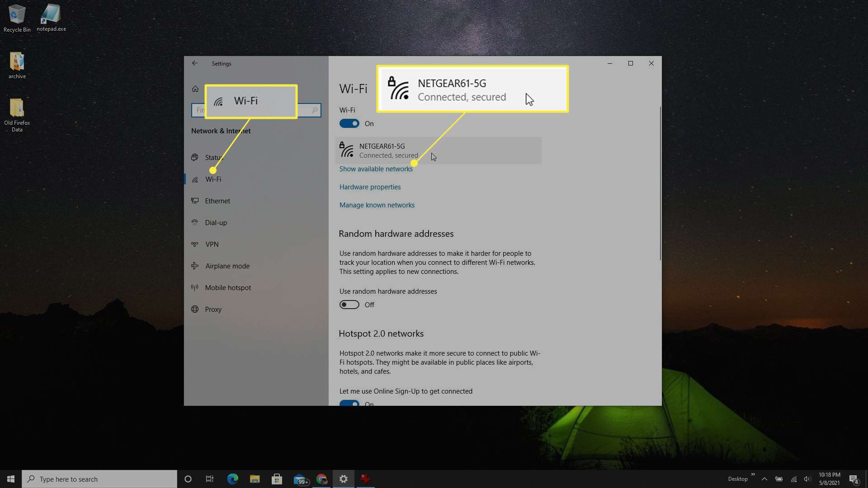The width and height of the screenshot is (868, 488).
Task: Open Settings home via the house icon
Action: (195, 89)
